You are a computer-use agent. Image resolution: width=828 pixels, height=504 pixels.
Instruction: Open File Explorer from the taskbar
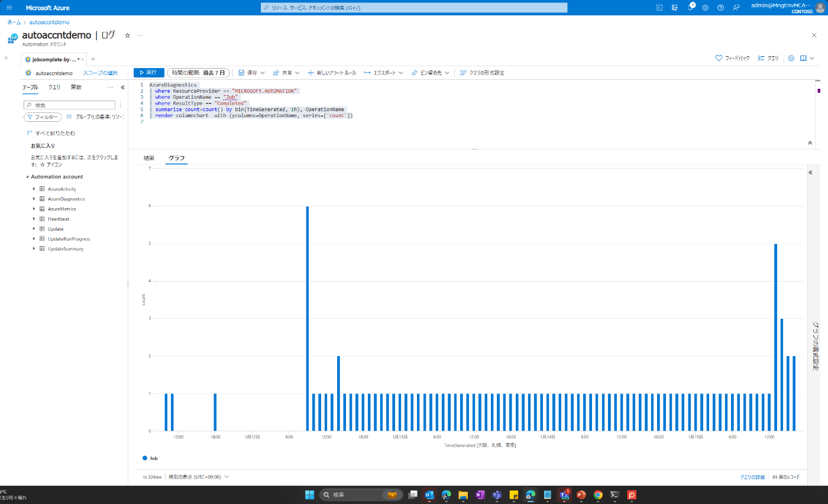(463, 495)
